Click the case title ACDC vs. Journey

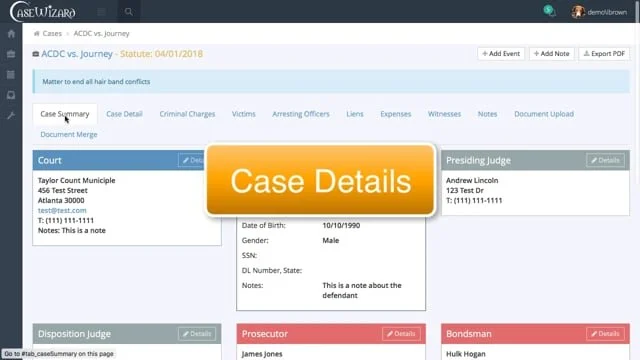pyautogui.click(x=77, y=54)
